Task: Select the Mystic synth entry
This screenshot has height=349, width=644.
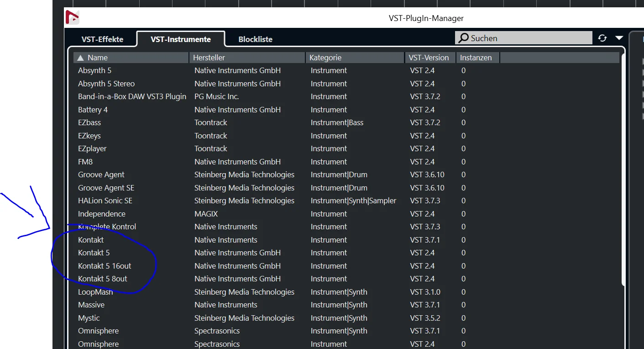Action: click(x=347, y=318)
